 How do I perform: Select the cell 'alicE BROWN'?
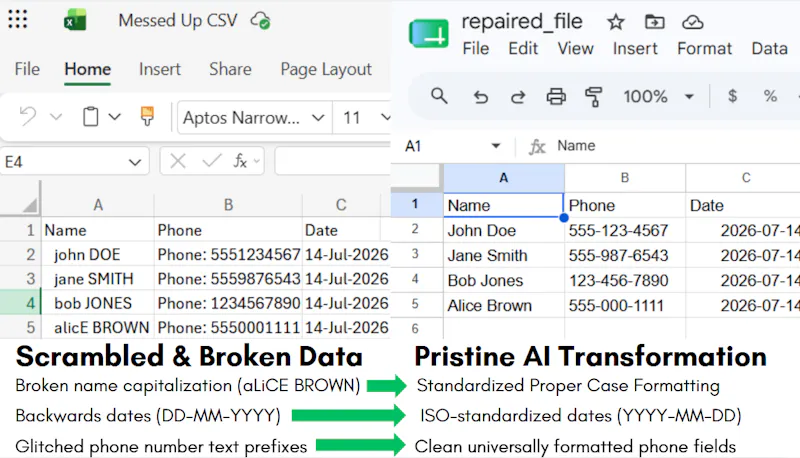[98, 327]
